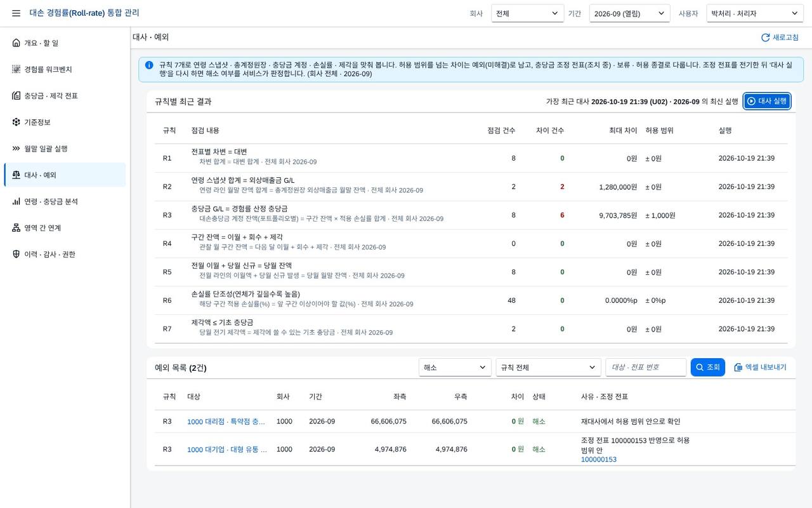Open the 규칙 전체 filter dropdown
Screen dimensions: 812x508
548,367
